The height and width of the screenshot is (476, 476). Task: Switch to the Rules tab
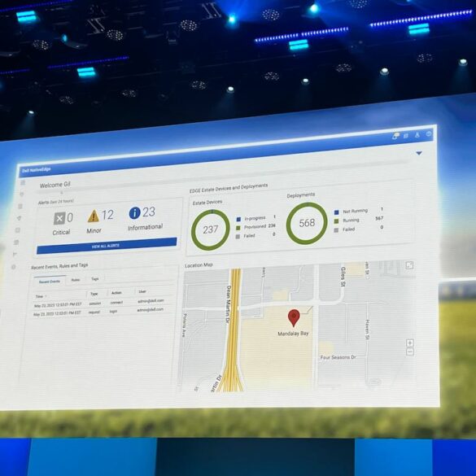point(76,280)
